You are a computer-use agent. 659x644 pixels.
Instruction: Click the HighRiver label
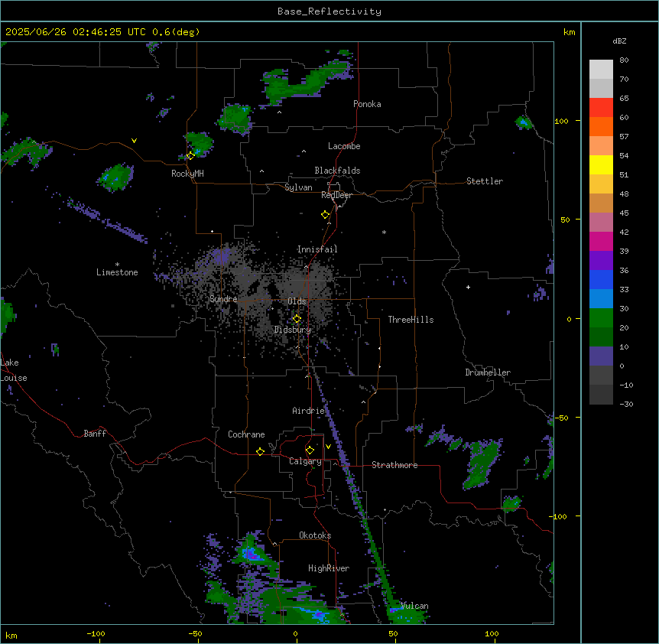pos(329,568)
